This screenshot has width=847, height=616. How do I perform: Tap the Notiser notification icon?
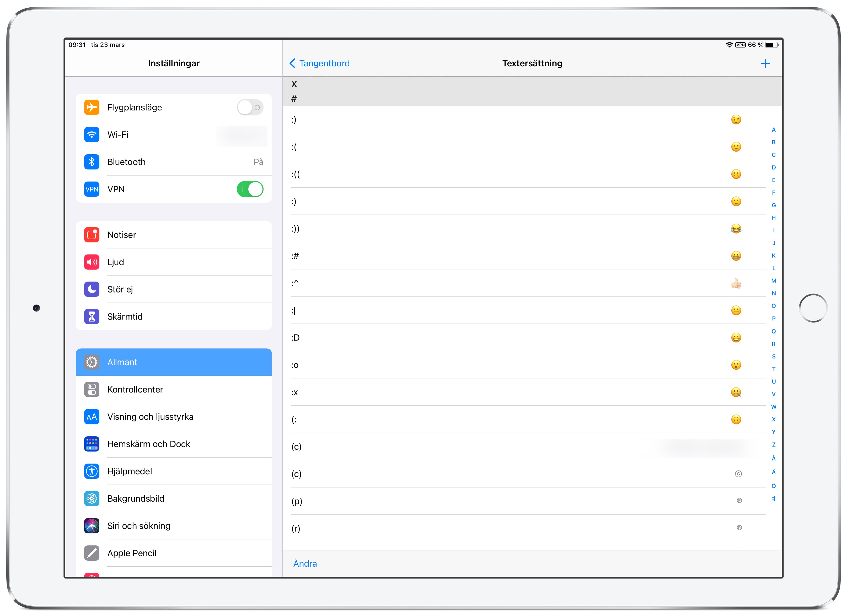coord(92,235)
